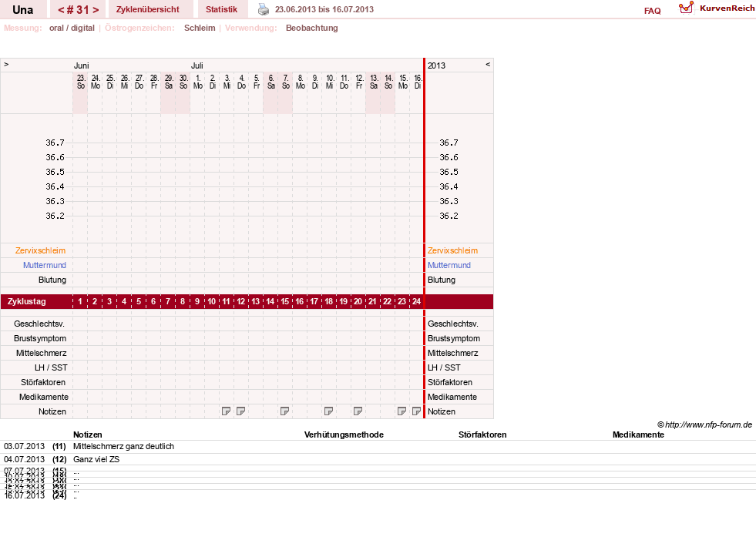Click the left Störfaktoren row label

(x=43, y=382)
